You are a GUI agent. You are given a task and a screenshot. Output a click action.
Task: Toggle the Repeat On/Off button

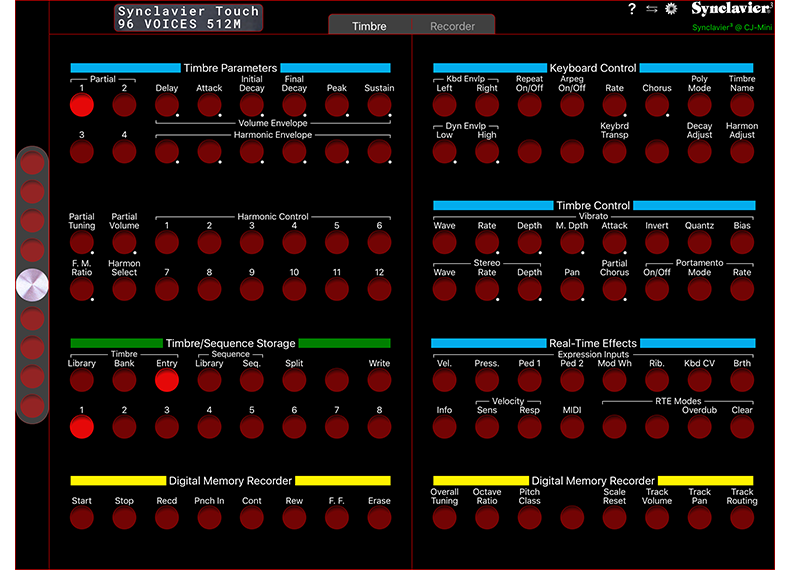coord(530,105)
